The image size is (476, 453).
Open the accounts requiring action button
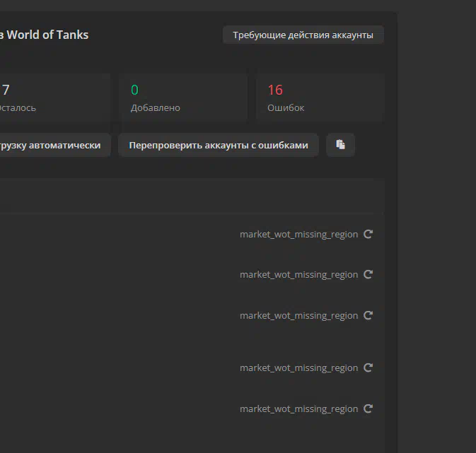pos(303,35)
